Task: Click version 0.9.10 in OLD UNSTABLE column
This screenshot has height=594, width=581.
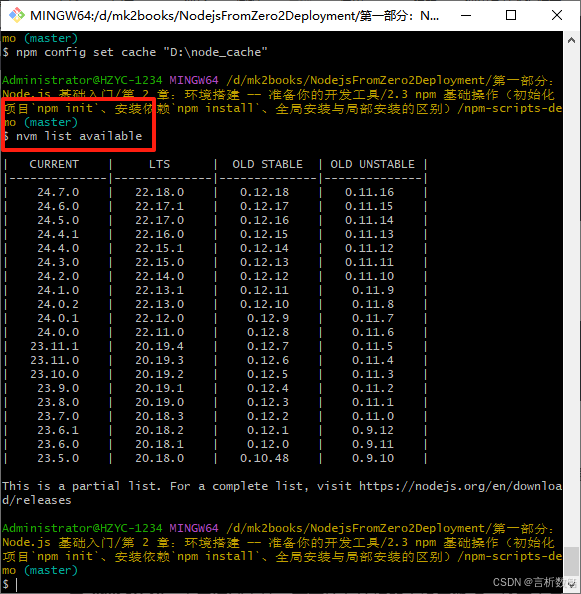Action: tap(373, 458)
